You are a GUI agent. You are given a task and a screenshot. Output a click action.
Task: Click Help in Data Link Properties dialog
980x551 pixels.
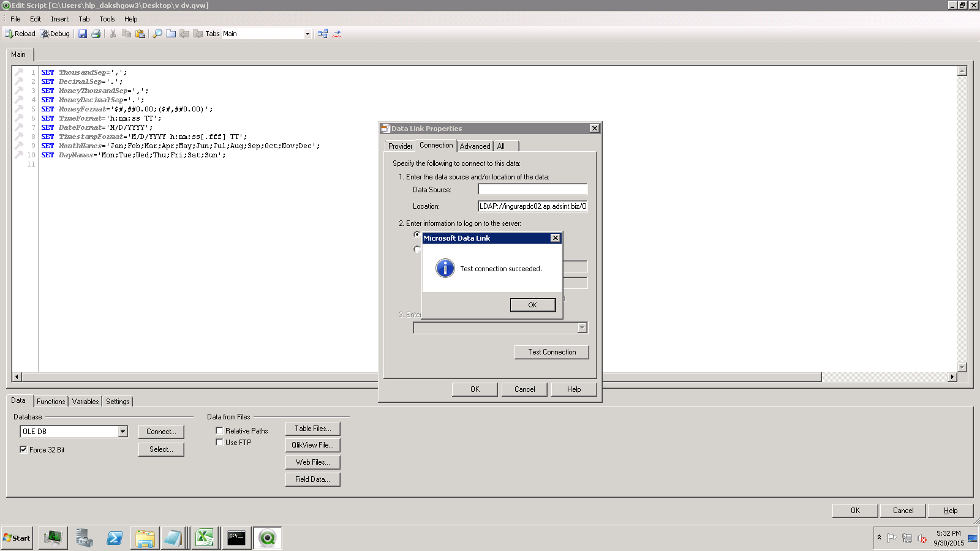[574, 389]
